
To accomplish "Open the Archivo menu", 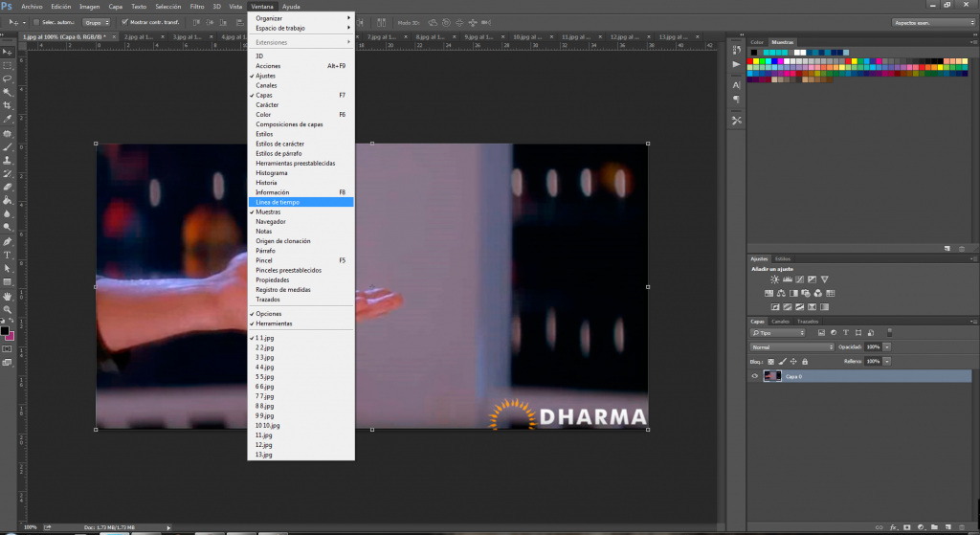I will [x=32, y=7].
